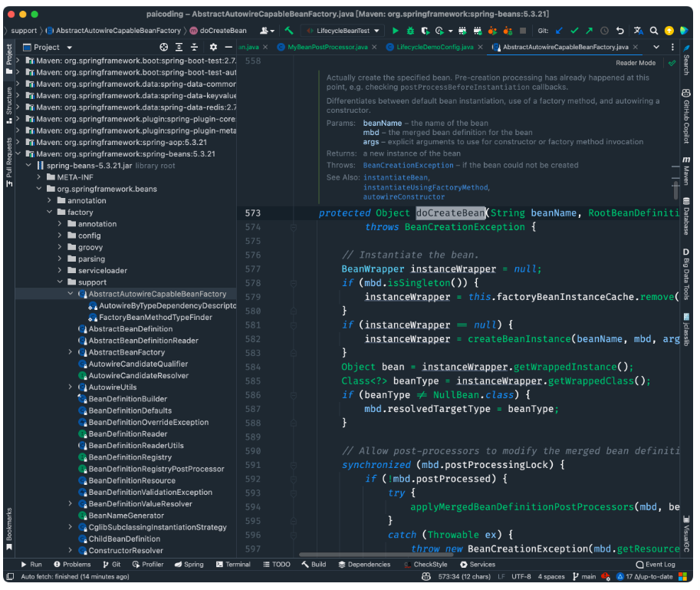Open the Maven tool window

point(686,170)
